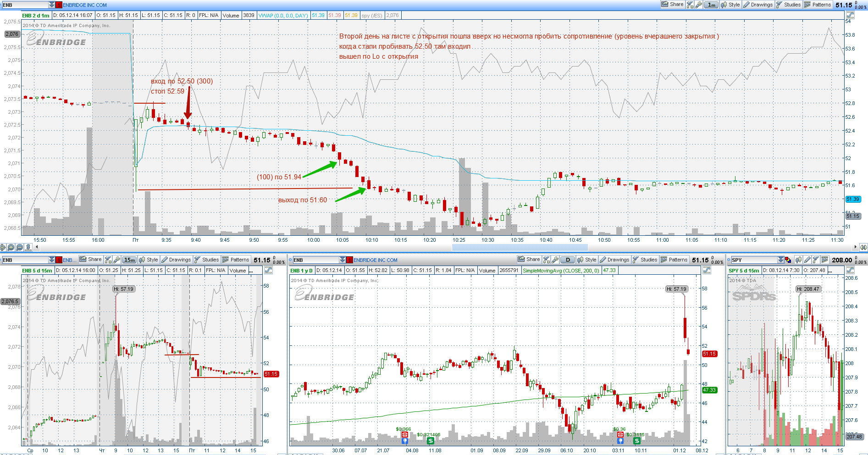The width and height of the screenshot is (868, 455).
Task: Click Share in daily chart toolbar
Action: coord(529,260)
